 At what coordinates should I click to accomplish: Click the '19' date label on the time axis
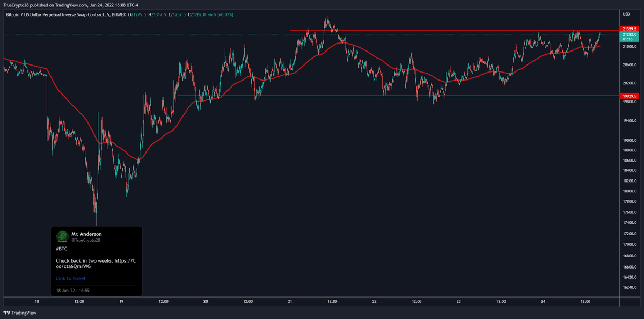coord(121,301)
